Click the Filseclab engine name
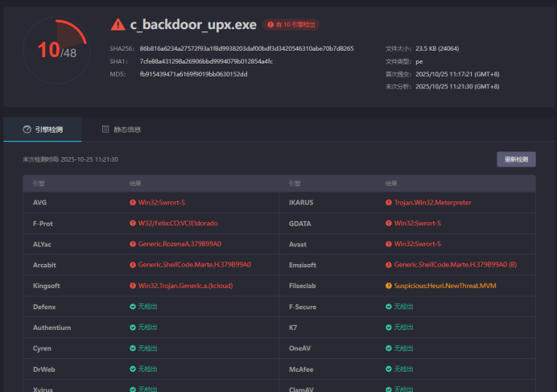The height and width of the screenshot is (392, 557). click(x=303, y=286)
